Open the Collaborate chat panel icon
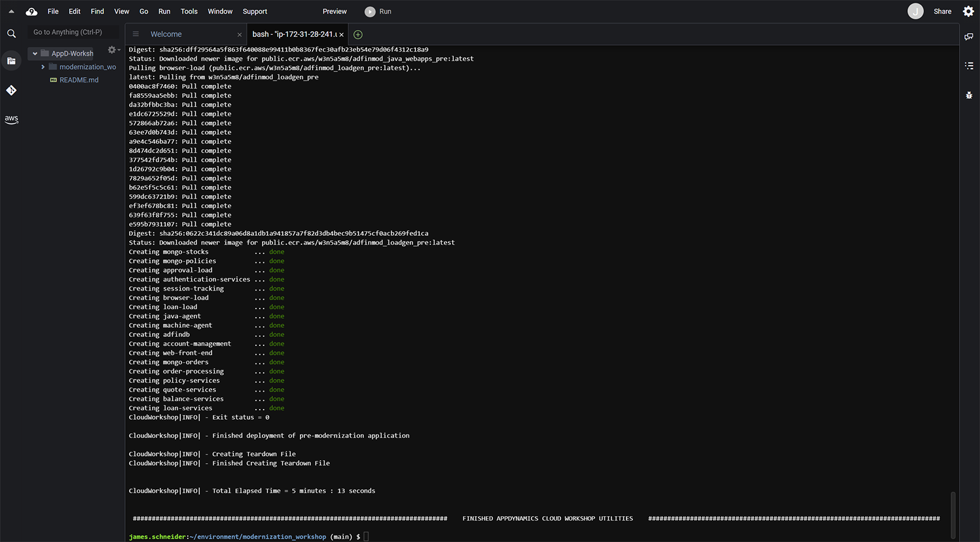The width and height of the screenshot is (980, 542). tap(969, 37)
